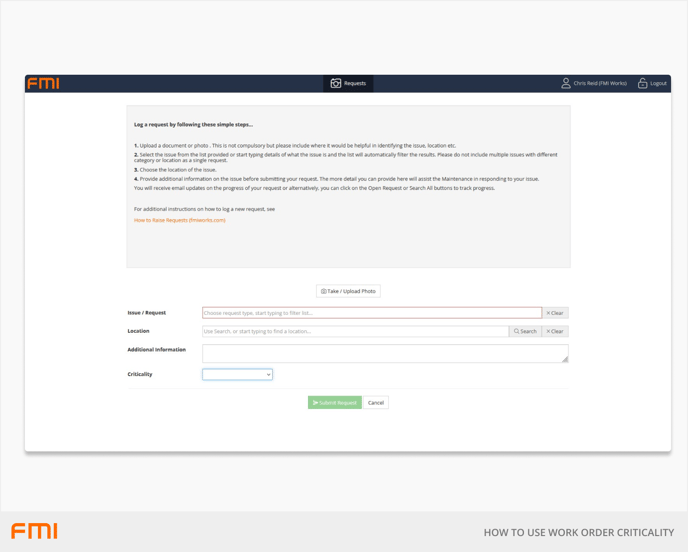Click the Logout text link
The width and height of the screenshot is (688, 552).
click(658, 84)
